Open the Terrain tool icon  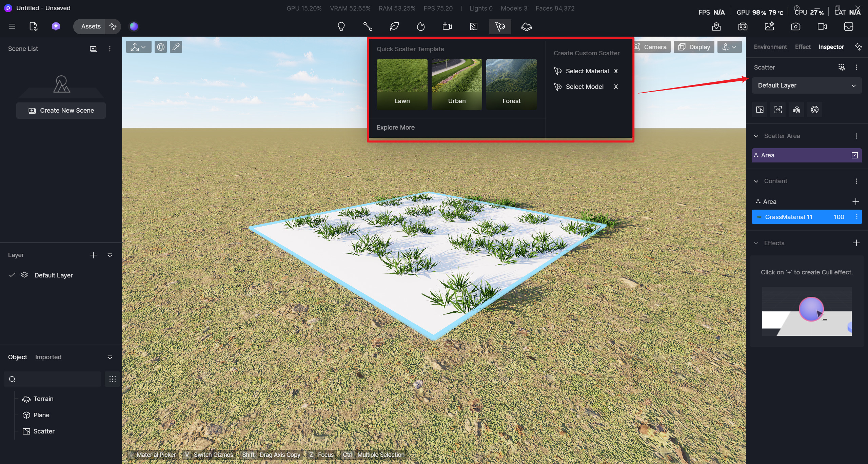click(527, 26)
